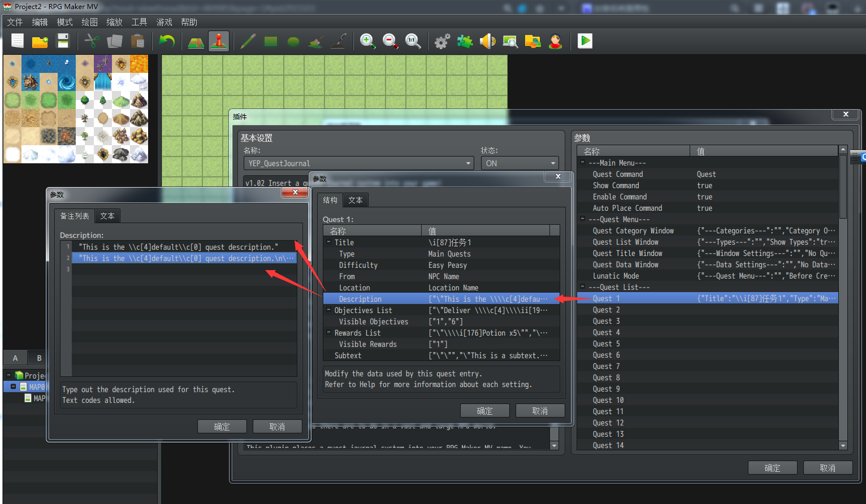Open the plugin name dropdown YEP_QuestJournal
Image resolution: width=866 pixels, height=504 pixels.
[359, 163]
